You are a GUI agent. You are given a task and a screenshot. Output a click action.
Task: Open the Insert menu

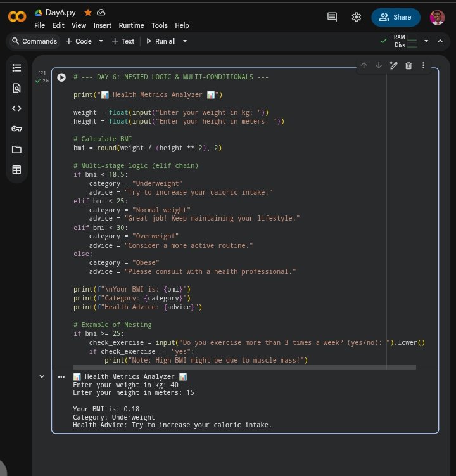[x=102, y=25]
